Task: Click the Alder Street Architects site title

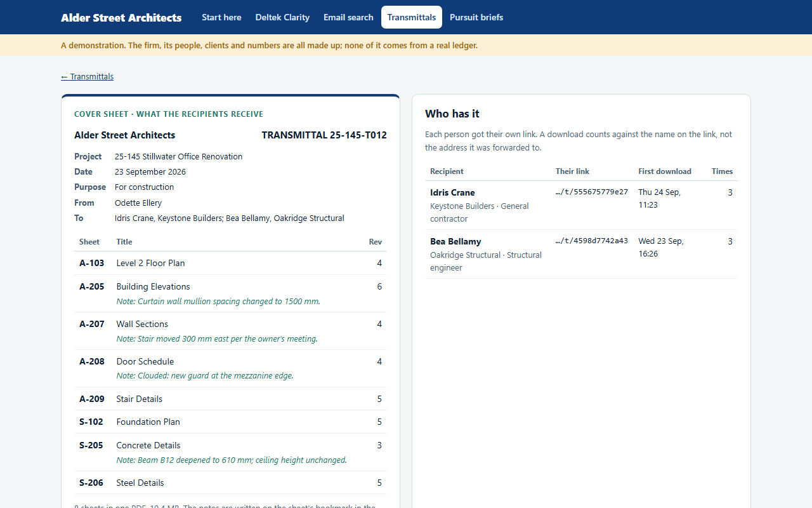Action: (121, 18)
